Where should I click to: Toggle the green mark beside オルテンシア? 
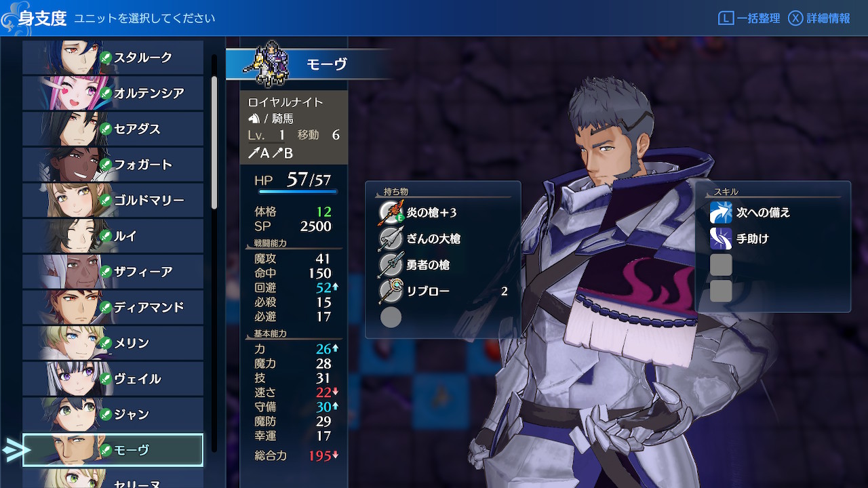(106, 94)
